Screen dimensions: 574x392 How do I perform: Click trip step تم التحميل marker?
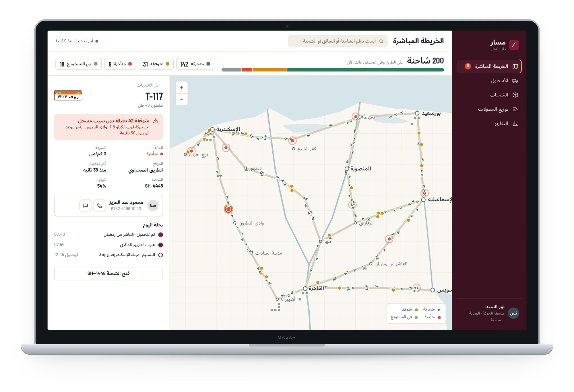161,235
